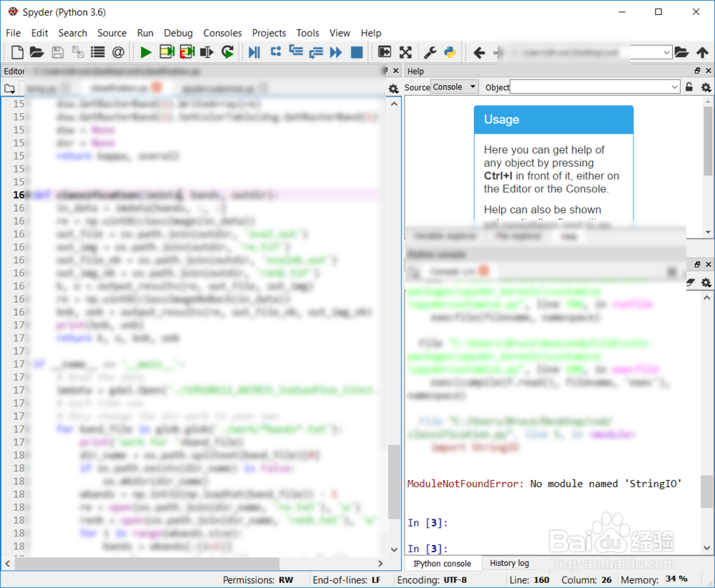
Task: Start debugging the file
Action: pos(255,52)
